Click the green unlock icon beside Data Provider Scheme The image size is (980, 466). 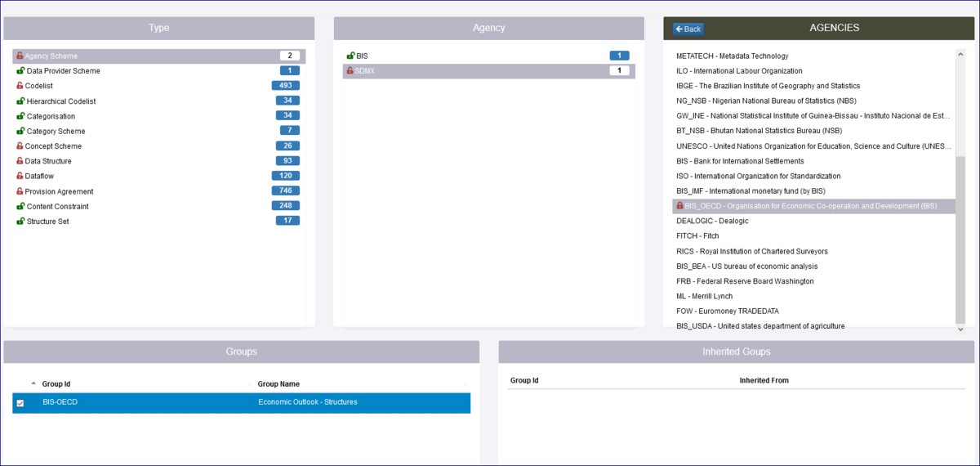[20, 71]
